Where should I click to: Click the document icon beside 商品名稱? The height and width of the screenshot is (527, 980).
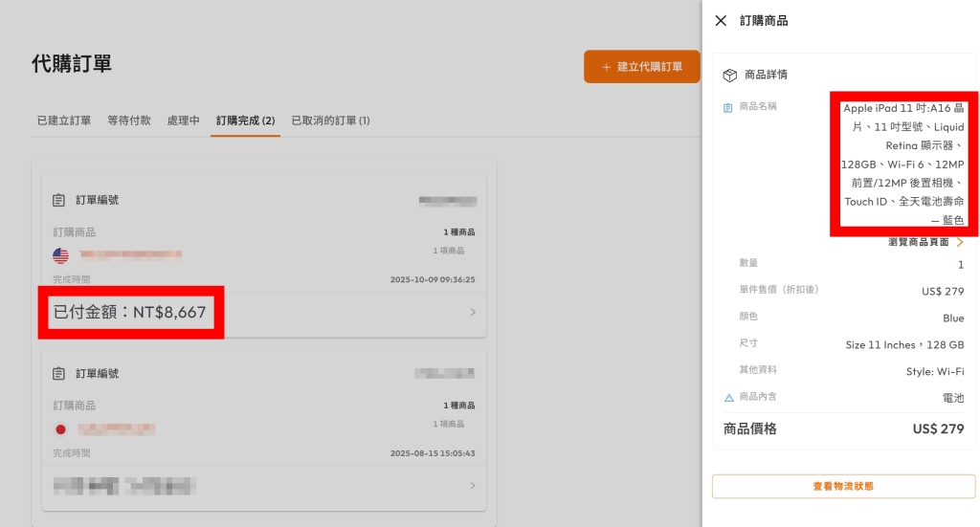(x=728, y=107)
